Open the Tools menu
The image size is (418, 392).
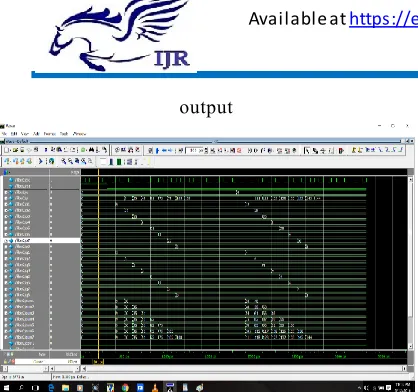(x=64, y=134)
